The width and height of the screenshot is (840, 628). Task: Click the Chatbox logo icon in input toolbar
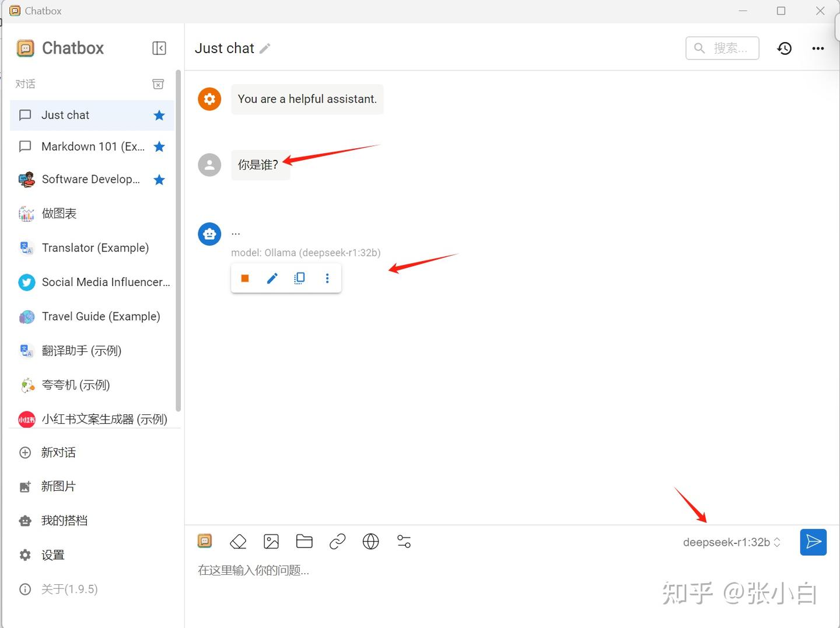[x=205, y=541]
